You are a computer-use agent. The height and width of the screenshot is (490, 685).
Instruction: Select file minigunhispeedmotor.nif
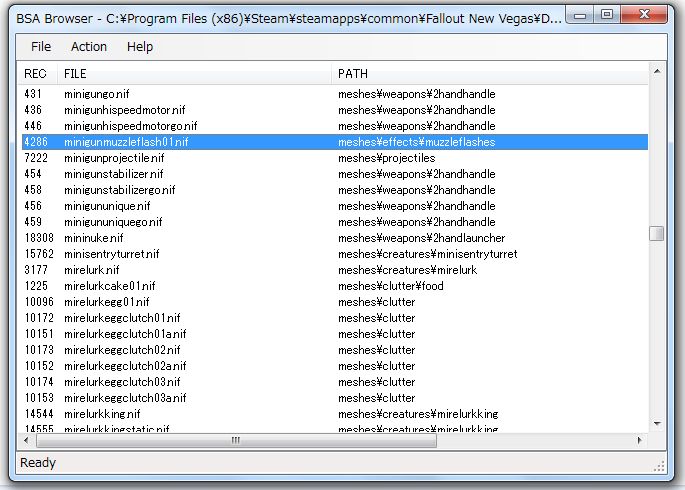(125, 110)
